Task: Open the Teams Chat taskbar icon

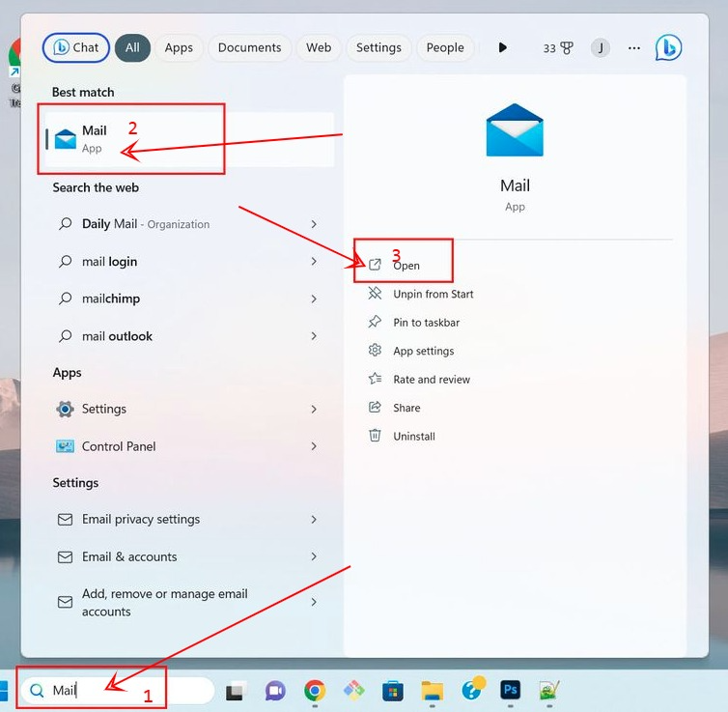Action: click(275, 691)
